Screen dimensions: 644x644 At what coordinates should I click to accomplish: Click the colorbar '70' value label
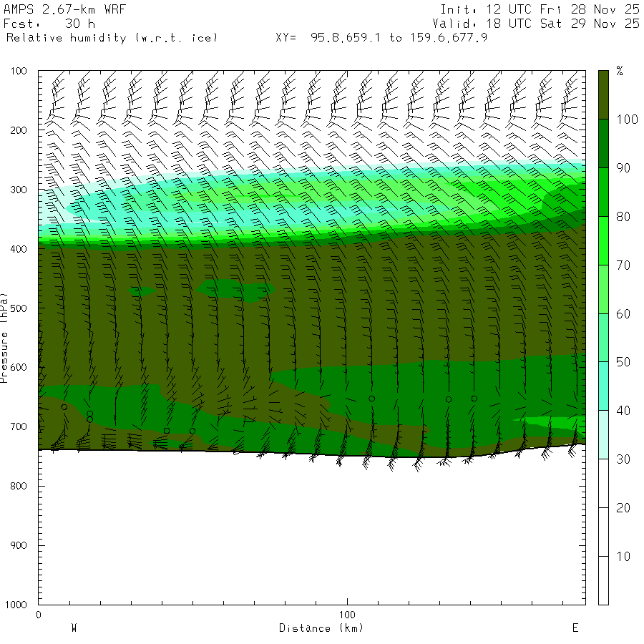tap(623, 265)
